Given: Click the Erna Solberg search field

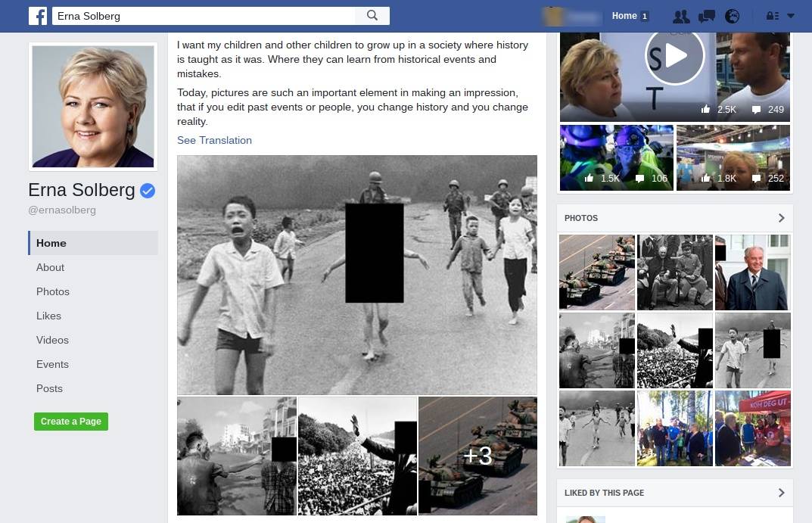Looking at the screenshot, I should click(204, 16).
